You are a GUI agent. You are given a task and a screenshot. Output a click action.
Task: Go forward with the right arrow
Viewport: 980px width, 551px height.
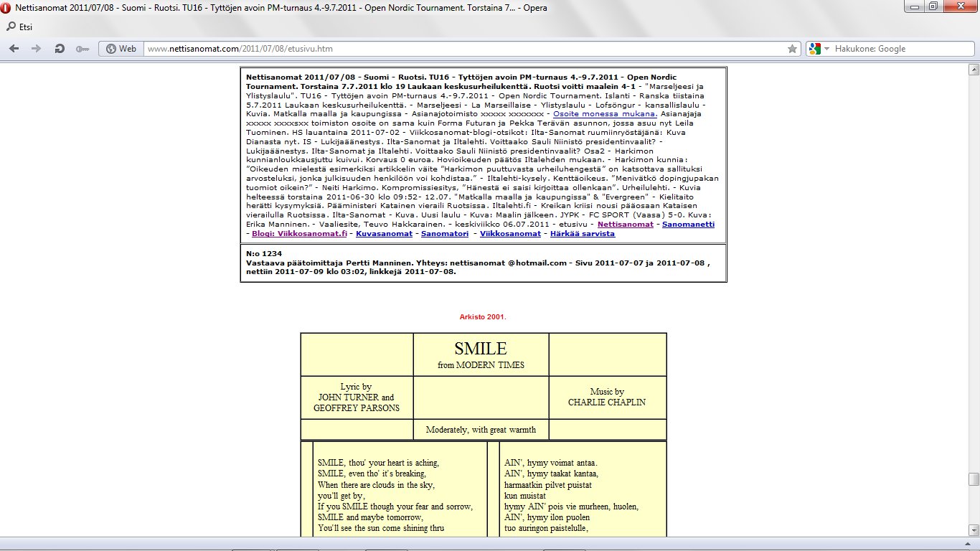[36, 49]
